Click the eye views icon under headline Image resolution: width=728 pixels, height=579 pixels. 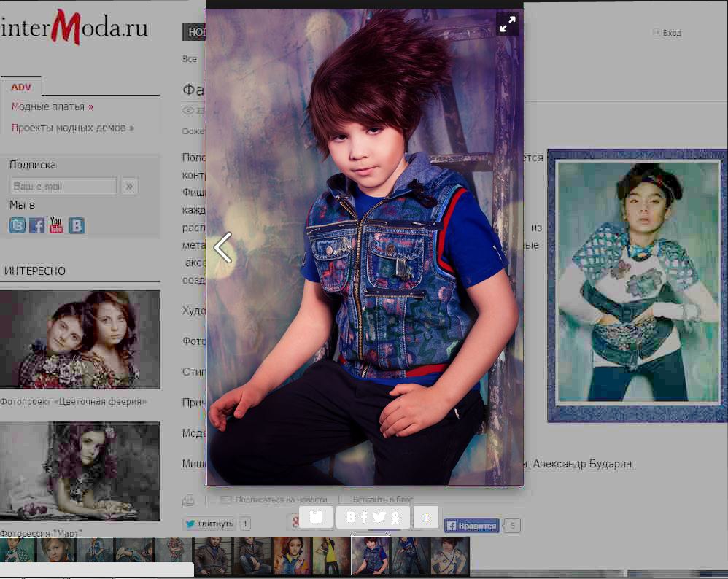coord(188,111)
